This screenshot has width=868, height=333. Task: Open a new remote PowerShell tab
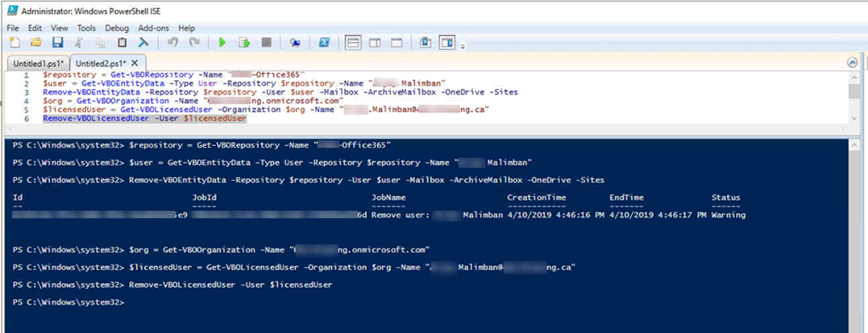(295, 42)
